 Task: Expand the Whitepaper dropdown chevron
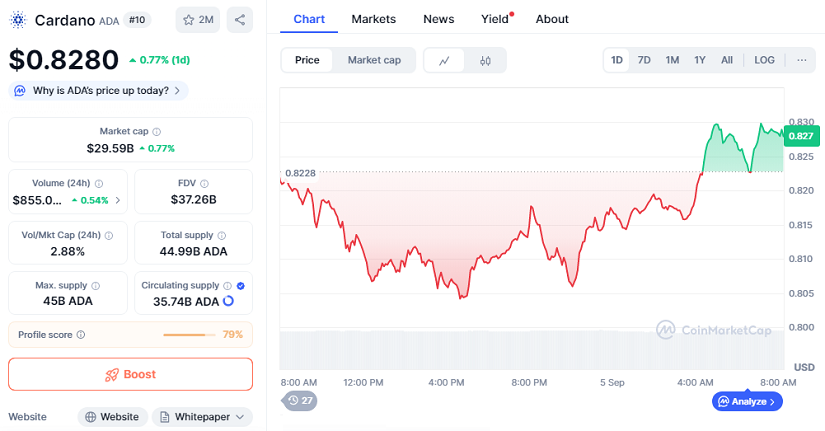(x=240, y=417)
